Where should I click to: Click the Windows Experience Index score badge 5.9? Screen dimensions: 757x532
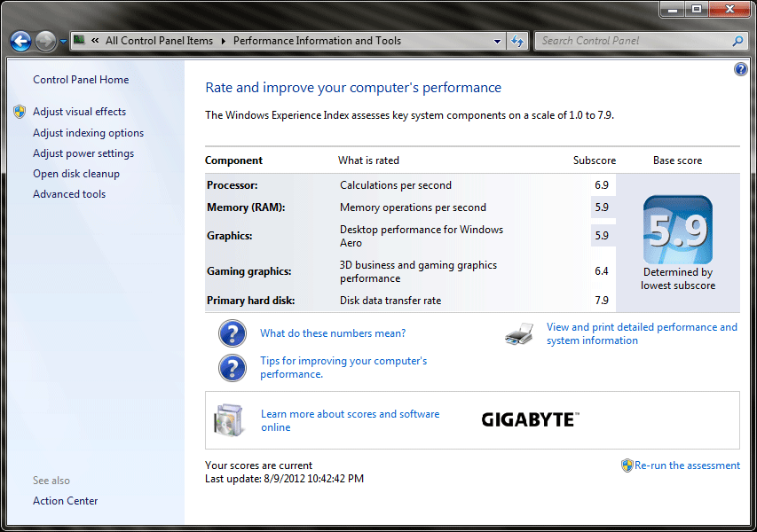[677, 231]
